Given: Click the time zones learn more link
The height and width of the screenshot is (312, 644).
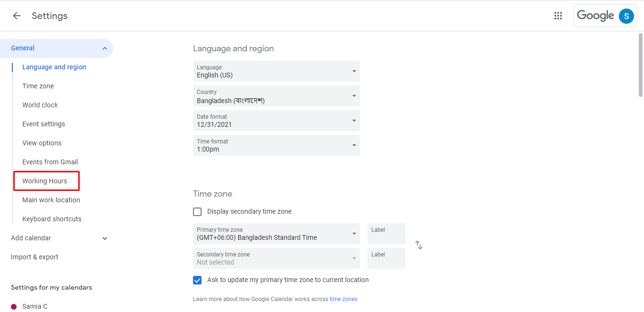Looking at the screenshot, I should [343, 299].
